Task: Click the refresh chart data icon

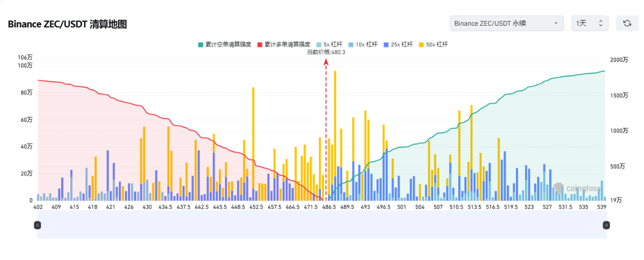Action: click(x=627, y=23)
